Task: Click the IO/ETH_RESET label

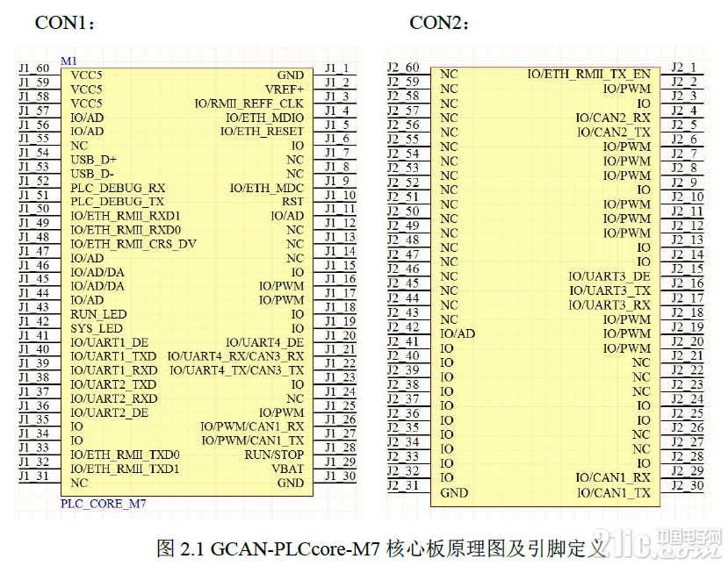Action: [262, 132]
